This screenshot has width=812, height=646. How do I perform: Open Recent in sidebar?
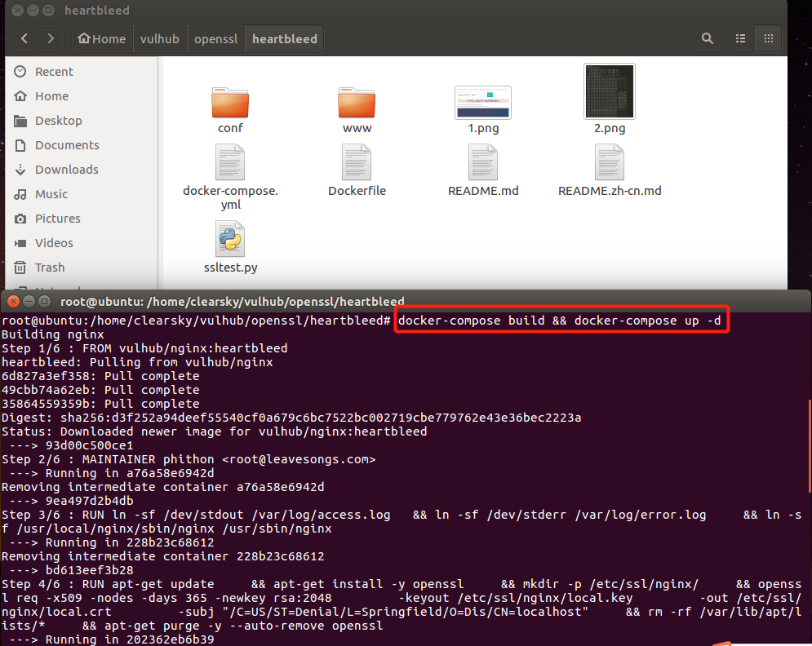pos(80,72)
